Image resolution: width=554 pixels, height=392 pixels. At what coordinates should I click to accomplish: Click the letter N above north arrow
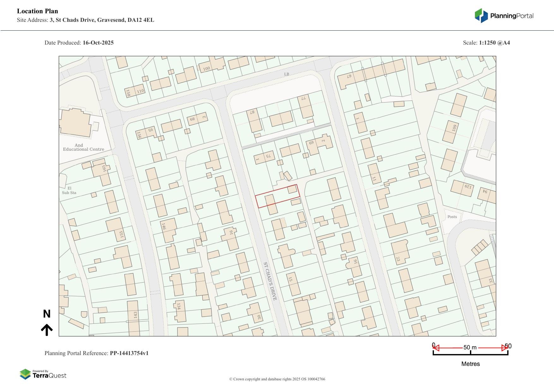(47, 314)
